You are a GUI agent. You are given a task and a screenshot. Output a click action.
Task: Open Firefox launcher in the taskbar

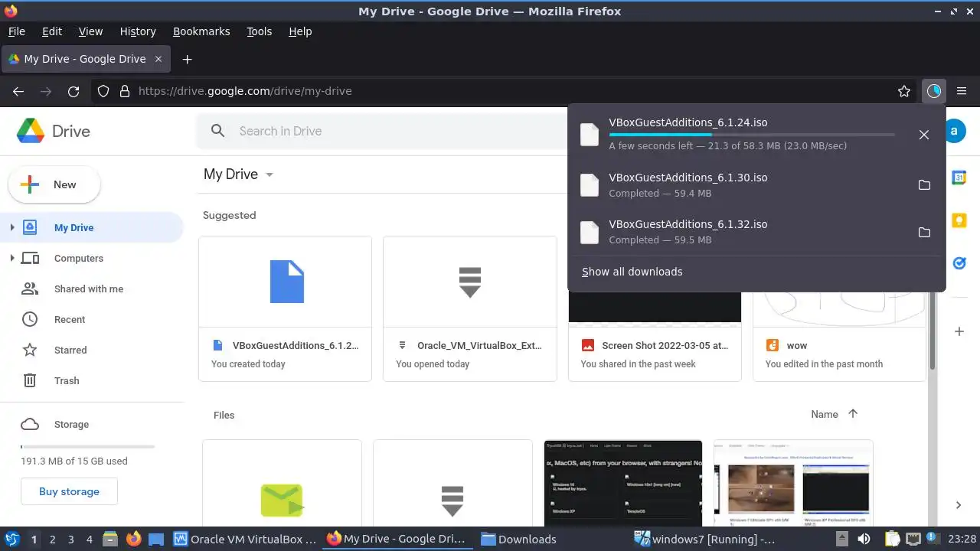(x=133, y=539)
